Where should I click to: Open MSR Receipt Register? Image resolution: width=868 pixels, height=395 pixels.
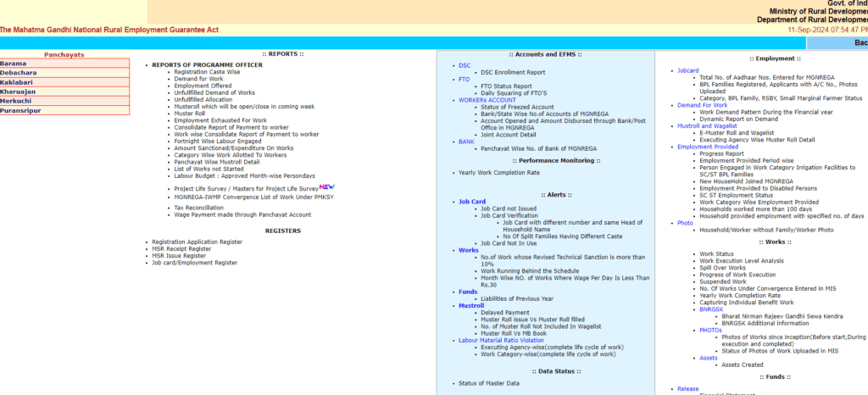[181, 249]
